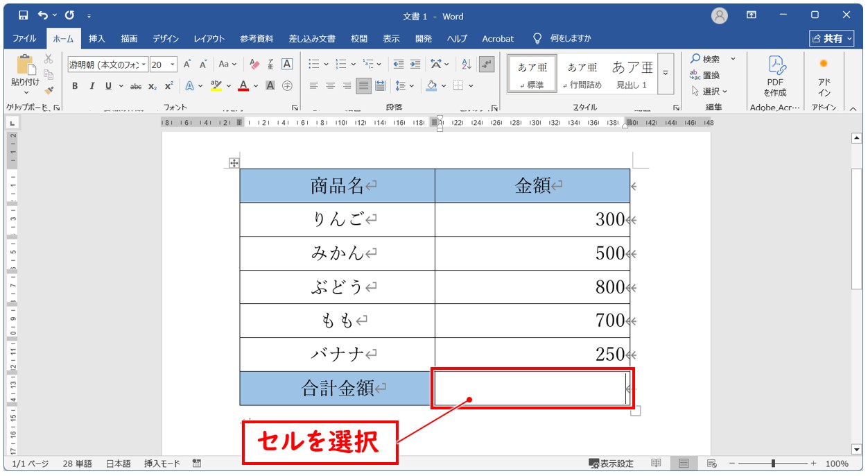Click the table move handle icon

234,163
